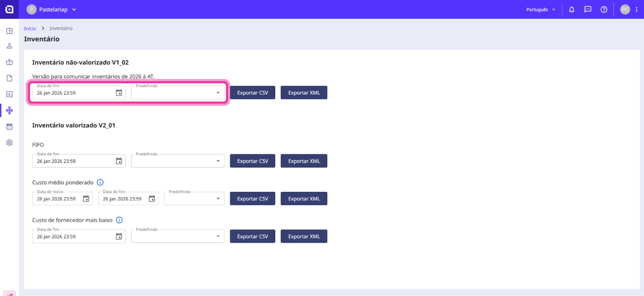Show info tooltip for Custo médio ponderado

pyautogui.click(x=100, y=182)
